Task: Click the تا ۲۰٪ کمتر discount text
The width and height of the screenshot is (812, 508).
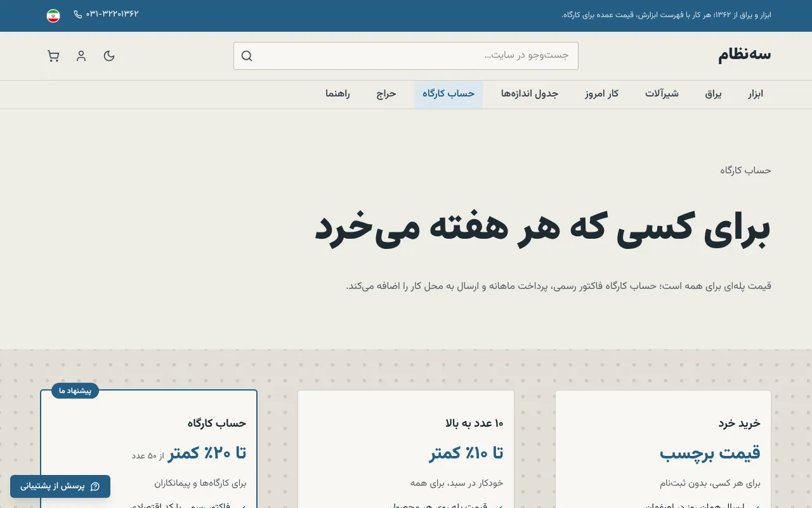Action: pyautogui.click(x=207, y=453)
